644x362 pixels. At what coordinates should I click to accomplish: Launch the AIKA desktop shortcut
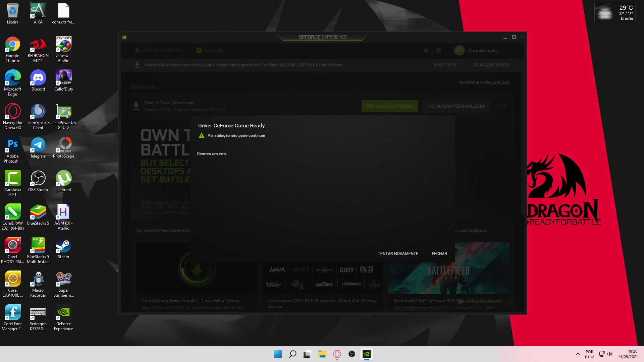coord(38,14)
